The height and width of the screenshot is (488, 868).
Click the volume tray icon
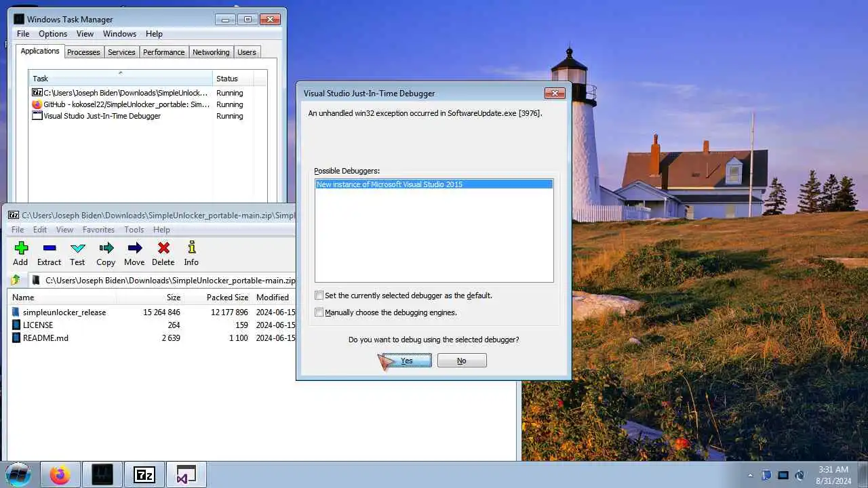point(800,475)
